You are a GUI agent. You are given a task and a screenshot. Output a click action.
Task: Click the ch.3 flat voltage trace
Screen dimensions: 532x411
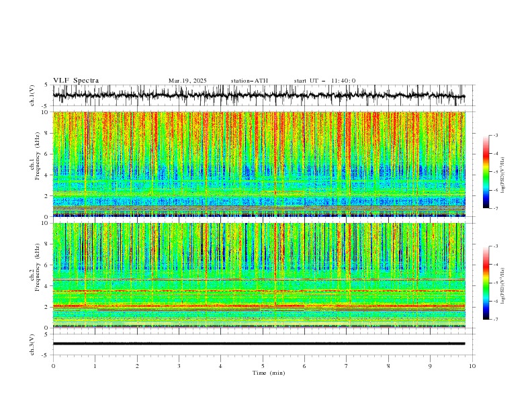pyautogui.click(x=259, y=344)
